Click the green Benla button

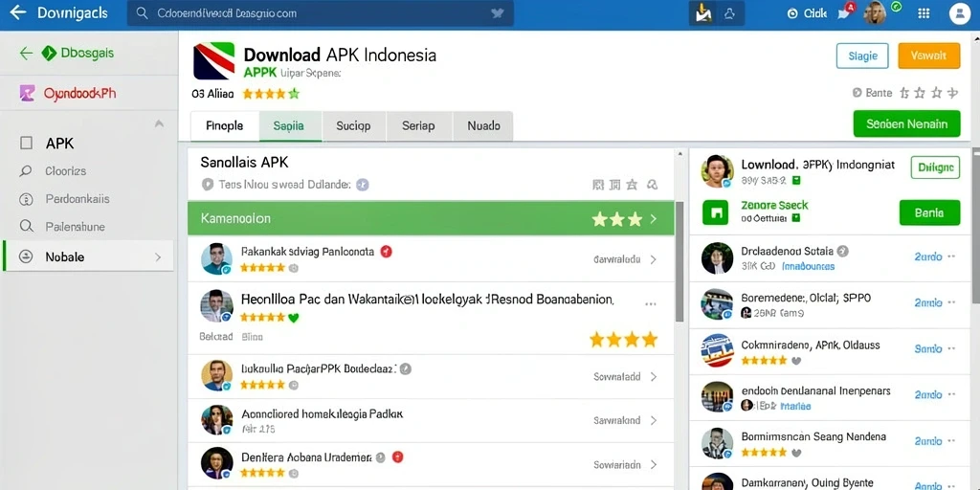pos(929,213)
